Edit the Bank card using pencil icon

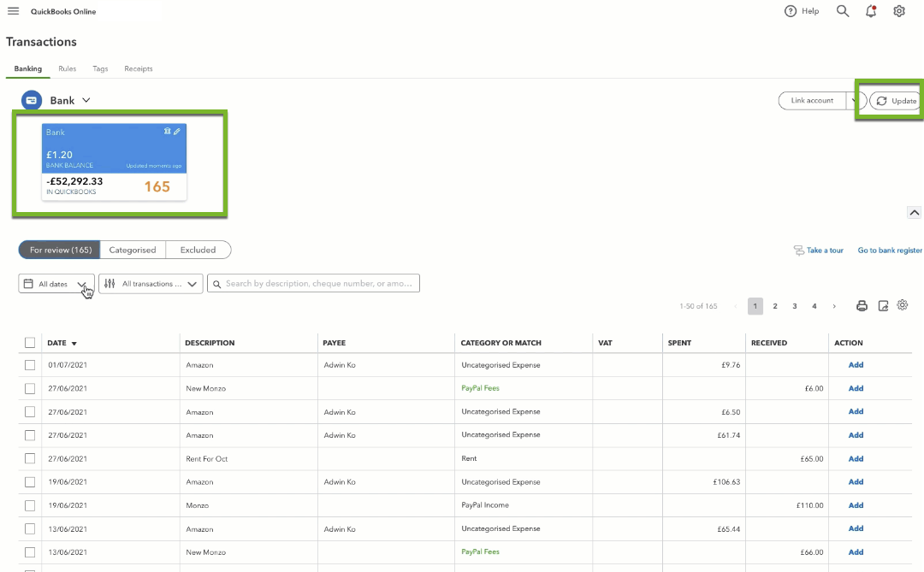pyautogui.click(x=177, y=132)
